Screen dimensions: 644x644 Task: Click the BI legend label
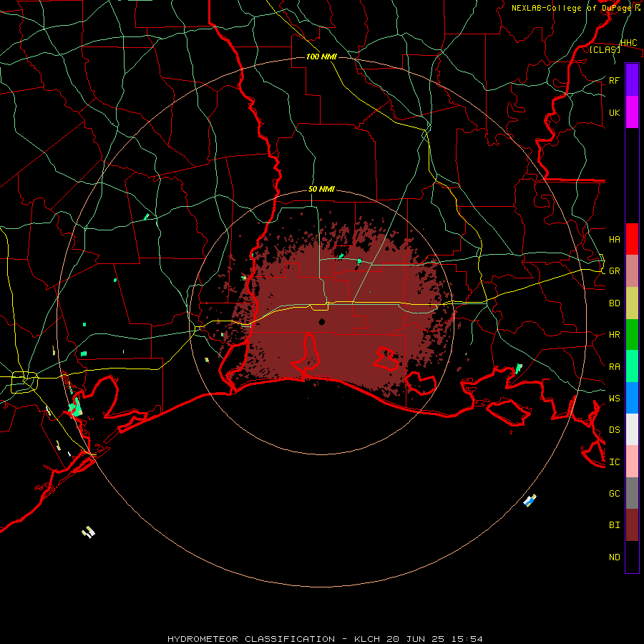(x=614, y=525)
